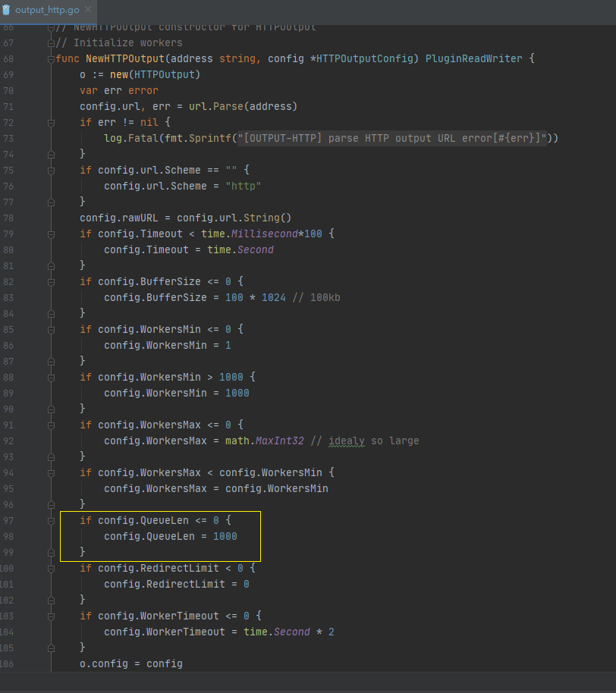Click 'config.BufferSize = 100 * 1024' statement
Screen dimensions: 616x693
(x=195, y=297)
